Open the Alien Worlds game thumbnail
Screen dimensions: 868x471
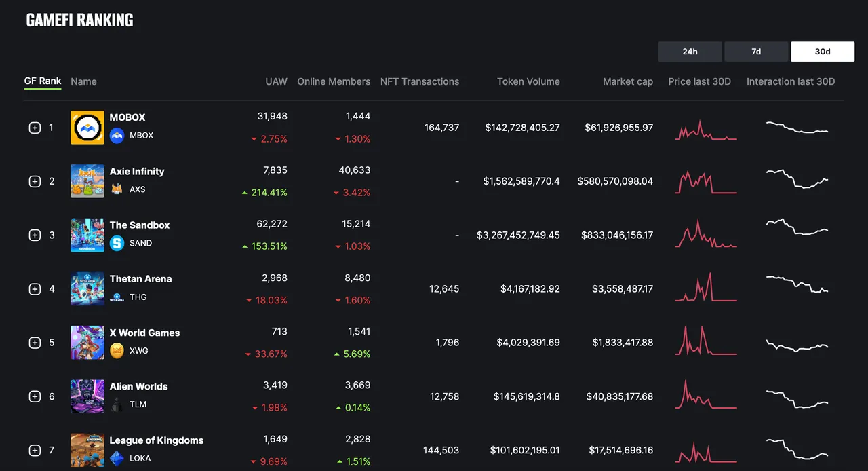click(87, 396)
